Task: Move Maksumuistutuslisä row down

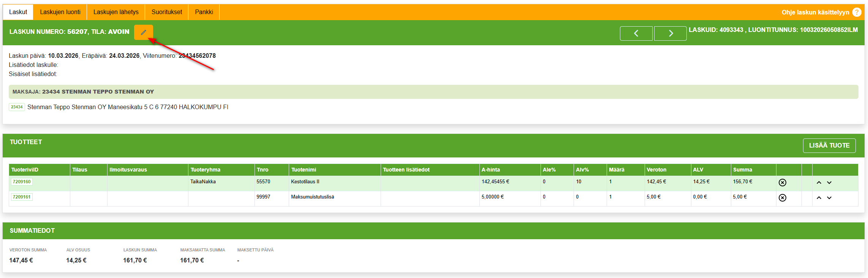Action: tap(829, 198)
